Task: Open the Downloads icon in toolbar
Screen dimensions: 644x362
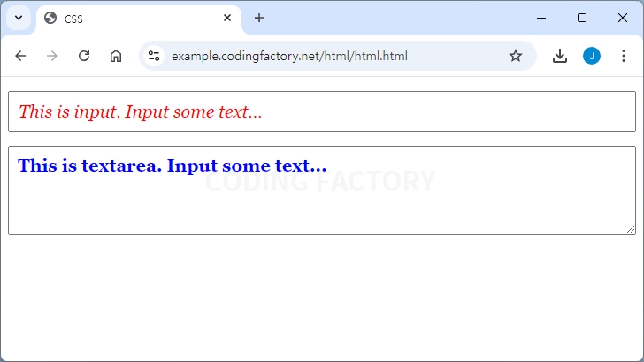Action: coord(559,56)
